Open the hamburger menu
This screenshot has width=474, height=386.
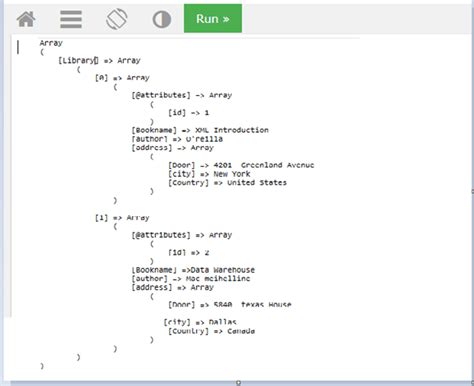[71, 19]
